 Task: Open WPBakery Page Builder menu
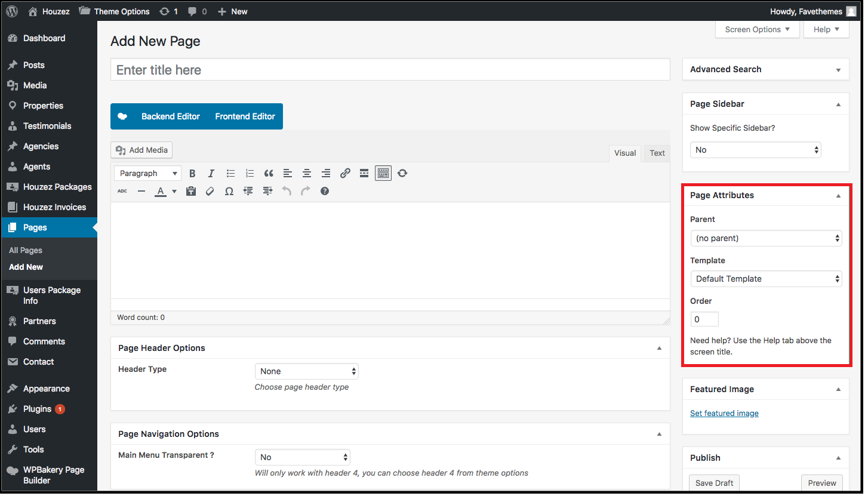point(48,475)
